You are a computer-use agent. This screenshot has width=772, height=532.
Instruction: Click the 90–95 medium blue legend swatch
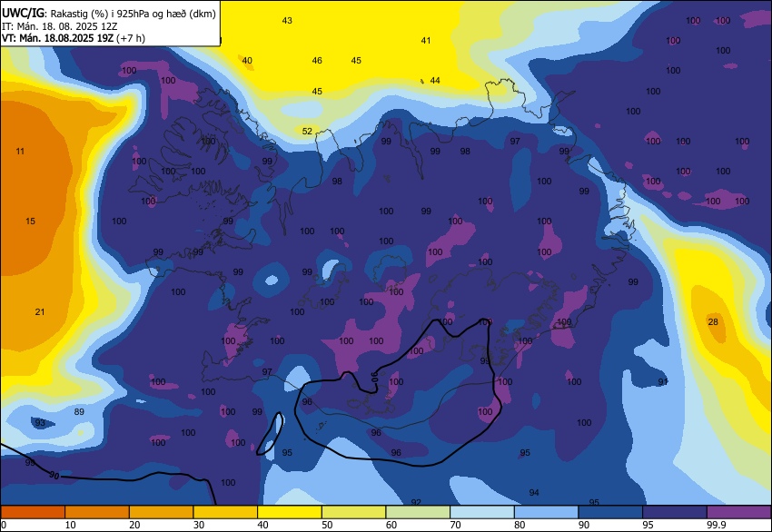[610, 512]
